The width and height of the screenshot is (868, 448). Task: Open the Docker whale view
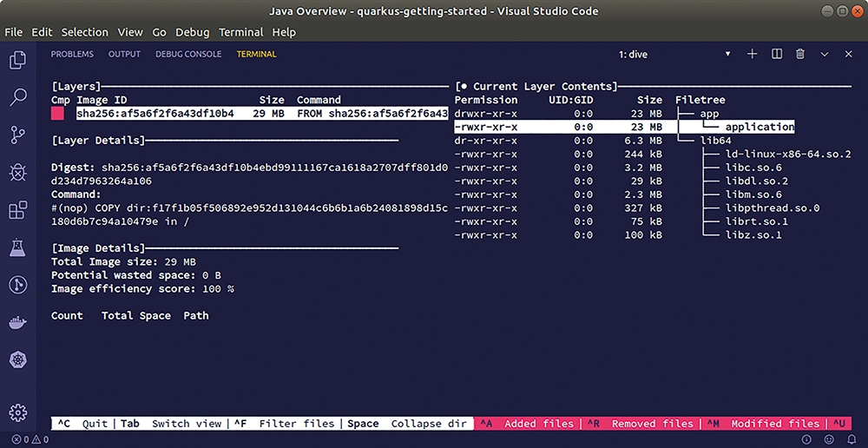point(17,323)
